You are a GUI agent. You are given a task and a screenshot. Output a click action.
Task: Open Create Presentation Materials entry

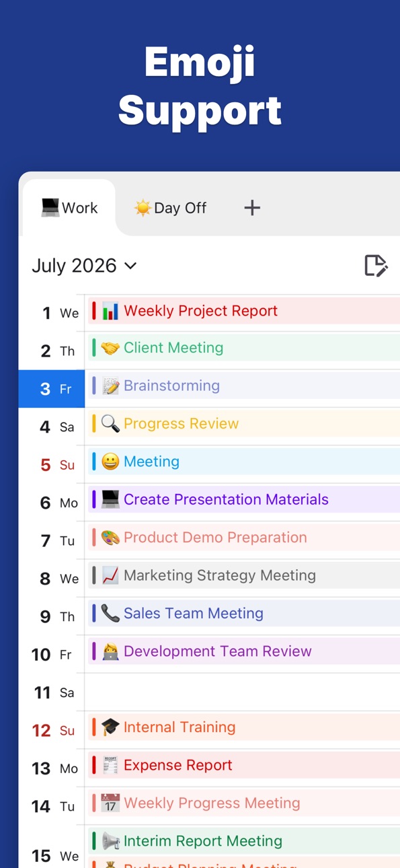click(244, 500)
